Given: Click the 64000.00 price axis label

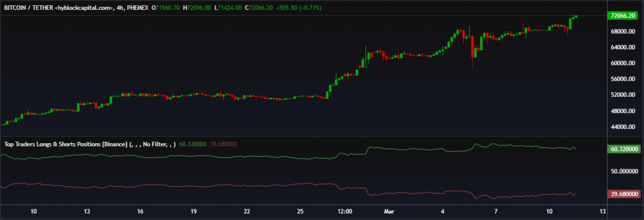Looking at the screenshot, I should 622,47.
